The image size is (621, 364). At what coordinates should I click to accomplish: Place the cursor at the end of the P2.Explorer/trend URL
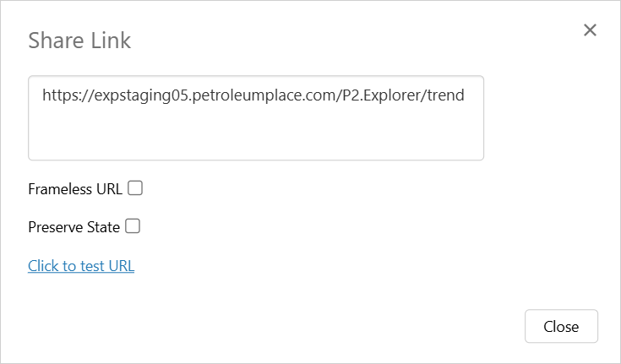[466, 95]
